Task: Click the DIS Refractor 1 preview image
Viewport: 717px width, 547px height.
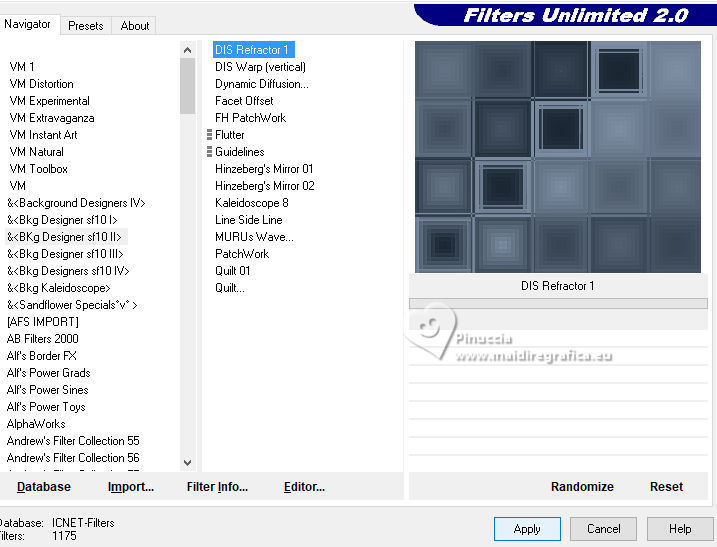Action: pos(558,157)
